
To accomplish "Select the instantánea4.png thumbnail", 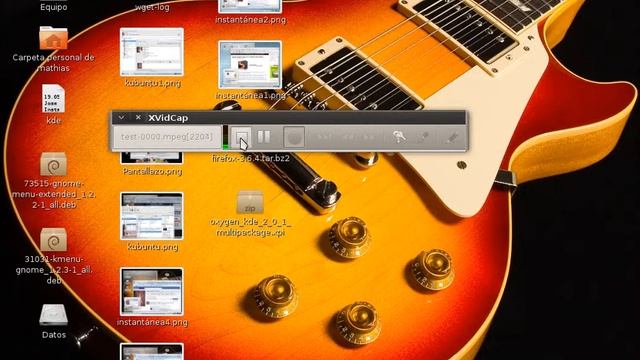I will 152,291.
